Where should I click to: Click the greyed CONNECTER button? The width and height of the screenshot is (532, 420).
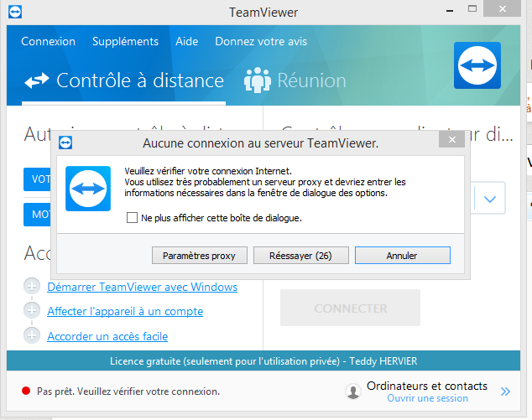tap(350, 308)
